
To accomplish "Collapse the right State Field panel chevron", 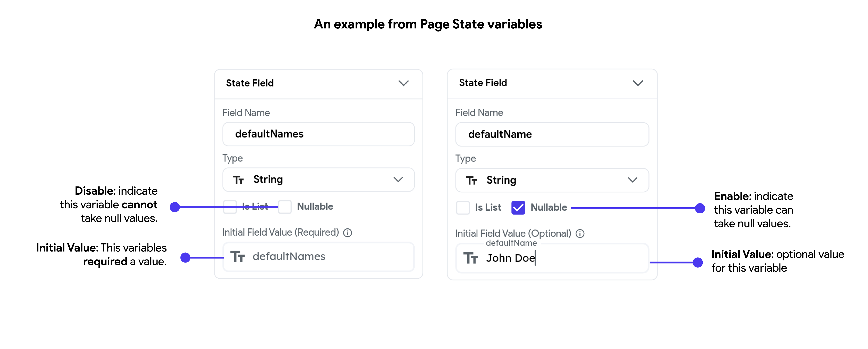I will 637,83.
